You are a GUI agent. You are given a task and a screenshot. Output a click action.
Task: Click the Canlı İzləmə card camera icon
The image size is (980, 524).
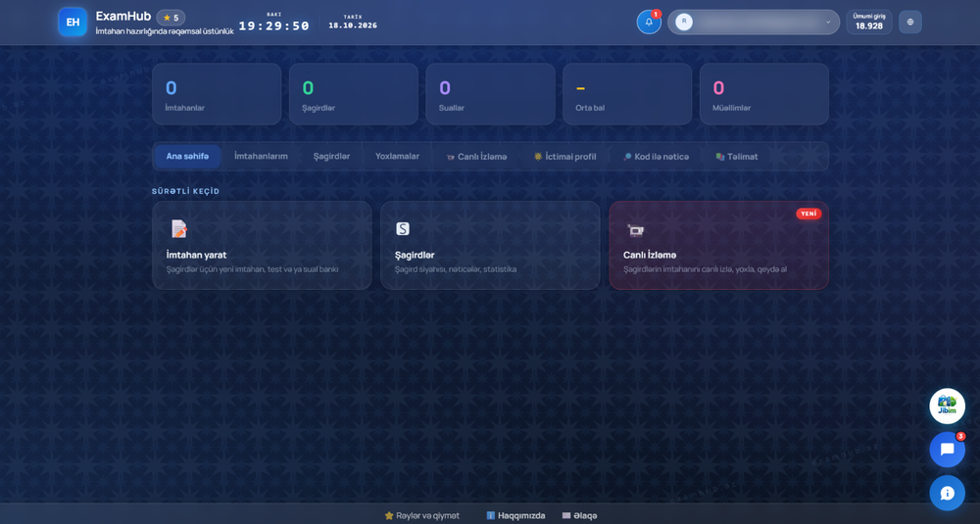(x=636, y=230)
